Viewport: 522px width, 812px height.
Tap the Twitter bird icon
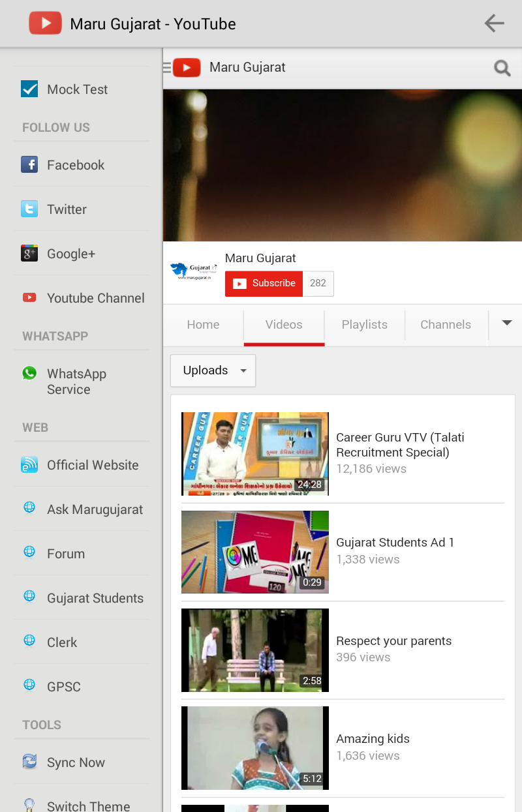[29, 209]
